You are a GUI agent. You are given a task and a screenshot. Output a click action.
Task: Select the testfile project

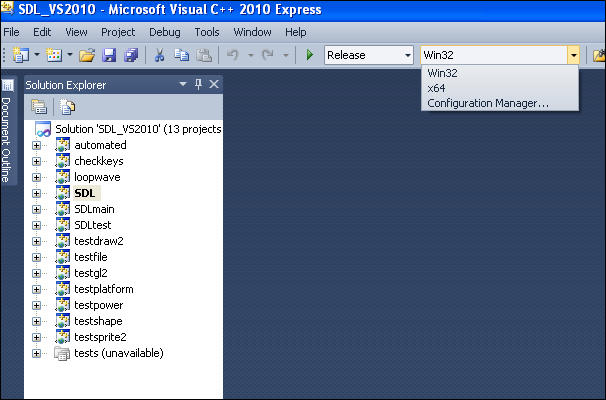tap(90, 257)
